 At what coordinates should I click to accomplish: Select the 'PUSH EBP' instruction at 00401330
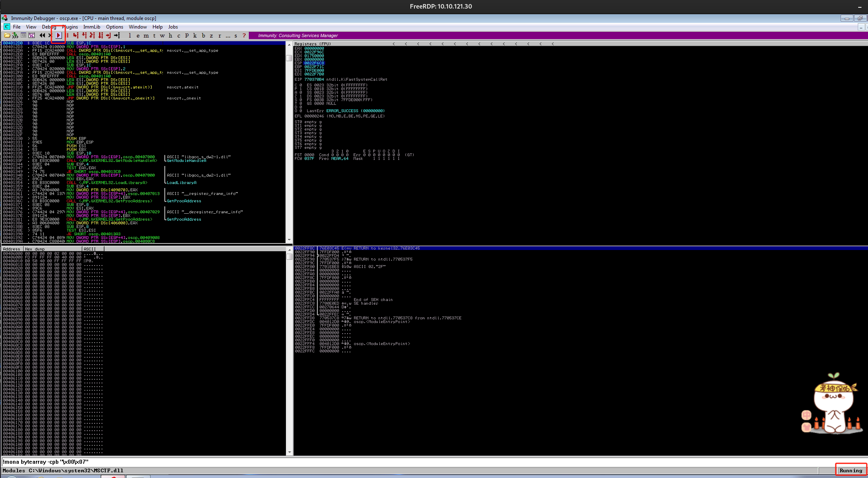click(76, 139)
